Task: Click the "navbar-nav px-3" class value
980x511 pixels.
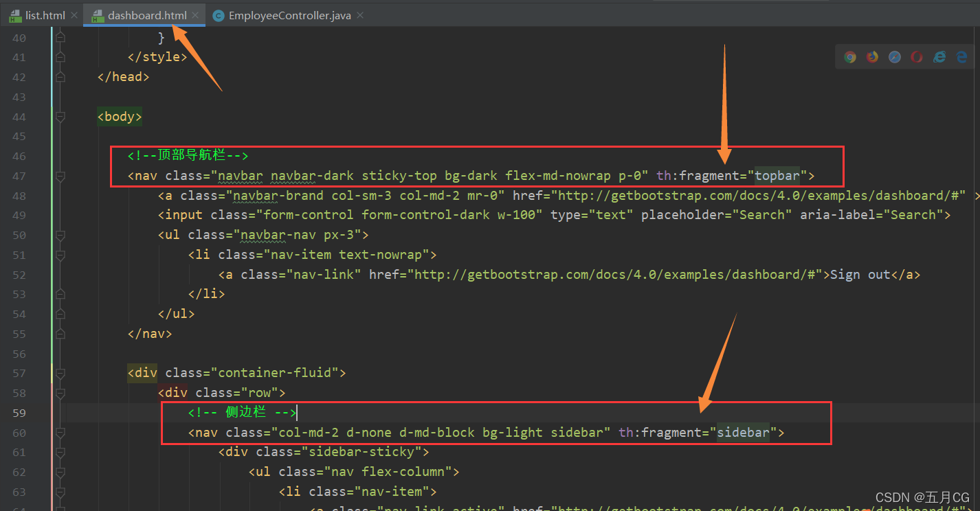Action: click(301, 235)
